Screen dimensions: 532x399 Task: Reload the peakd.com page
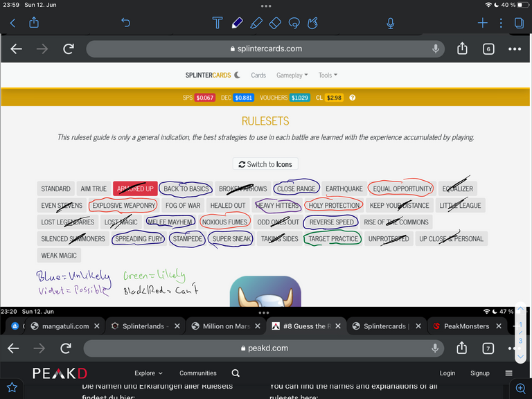point(66,348)
